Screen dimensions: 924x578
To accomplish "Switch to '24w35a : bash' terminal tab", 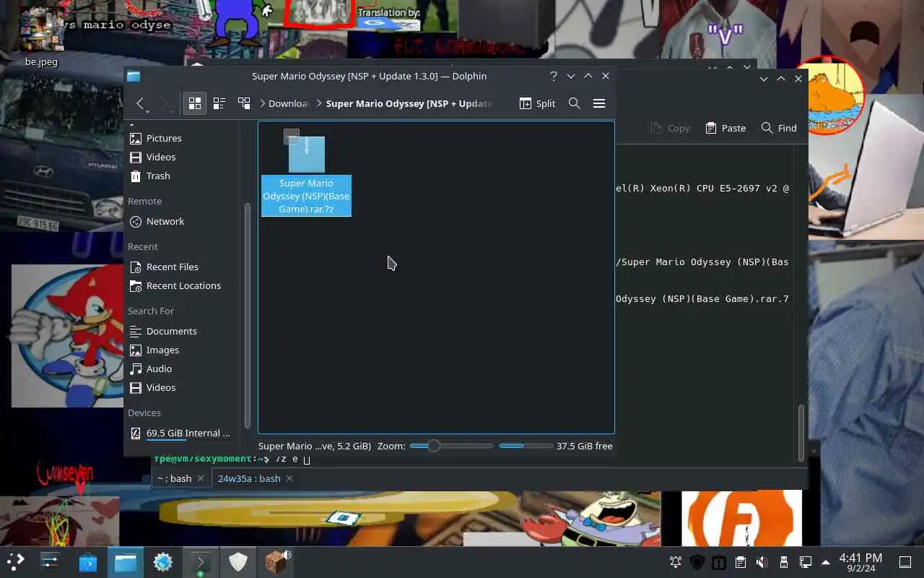I will tap(249, 478).
